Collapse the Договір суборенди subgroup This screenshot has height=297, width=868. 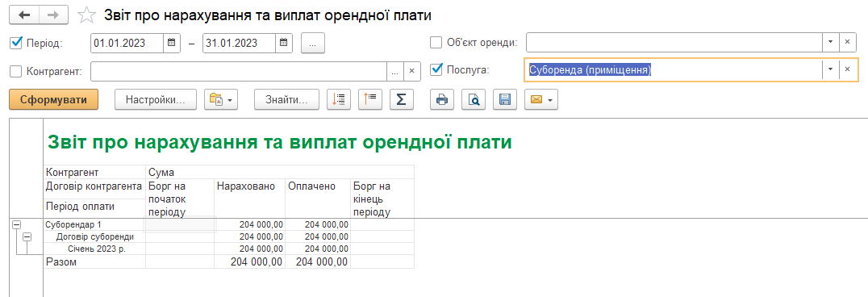click(x=27, y=236)
